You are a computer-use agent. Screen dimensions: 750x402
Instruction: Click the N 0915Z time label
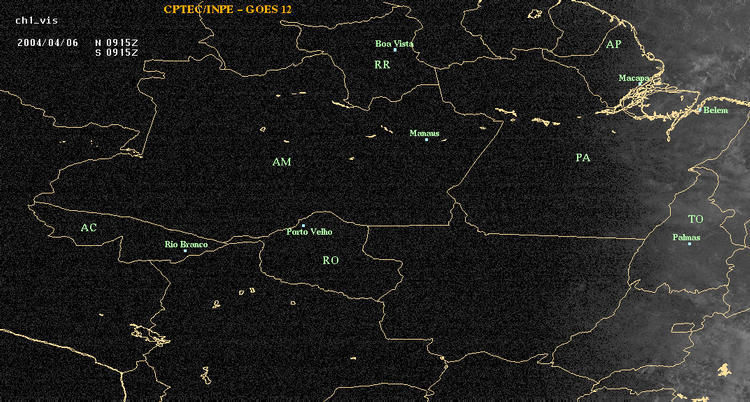point(117,42)
